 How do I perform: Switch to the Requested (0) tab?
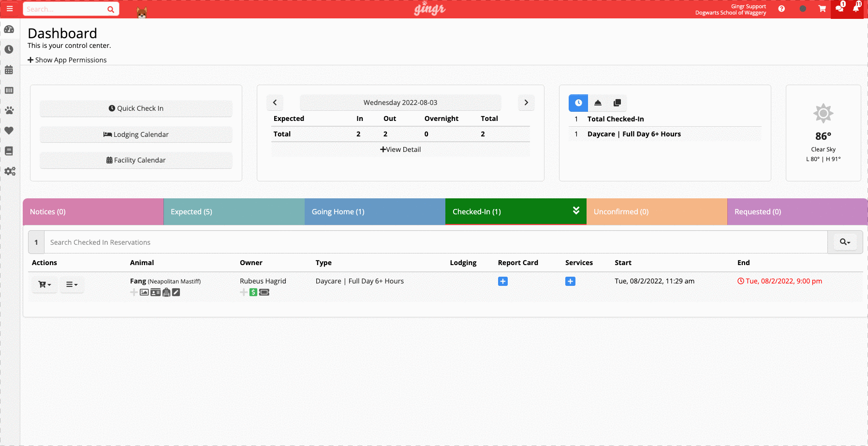[x=797, y=212]
